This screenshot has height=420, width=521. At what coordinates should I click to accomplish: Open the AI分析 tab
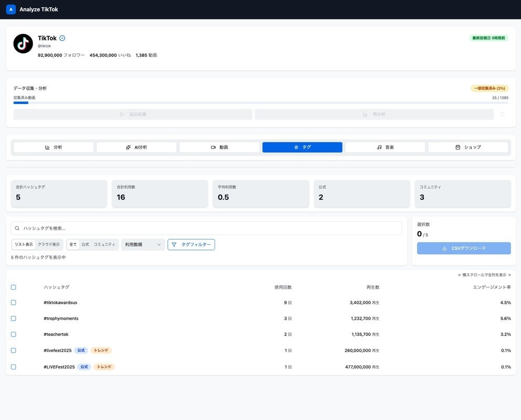(136, 148)
